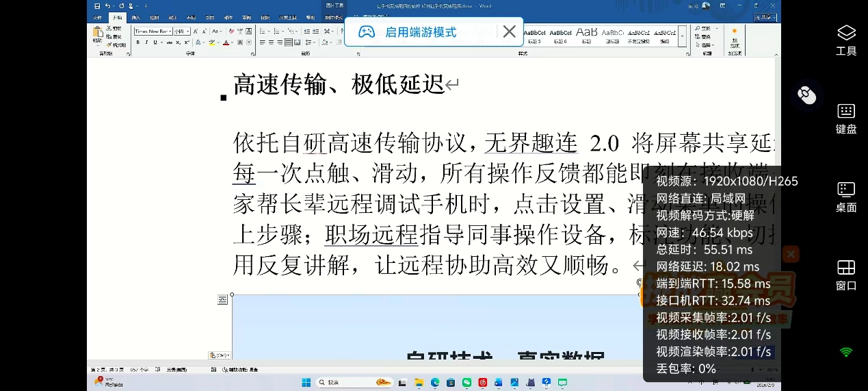Increase font size with grow font icon
The image size is (868, 391).
click(196, 31)
